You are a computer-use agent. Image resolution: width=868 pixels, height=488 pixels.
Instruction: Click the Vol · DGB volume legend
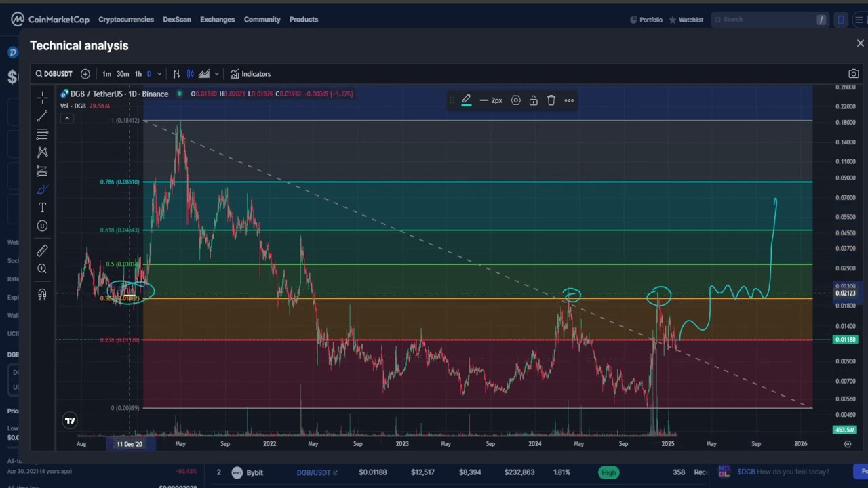[x=73, y=106]
